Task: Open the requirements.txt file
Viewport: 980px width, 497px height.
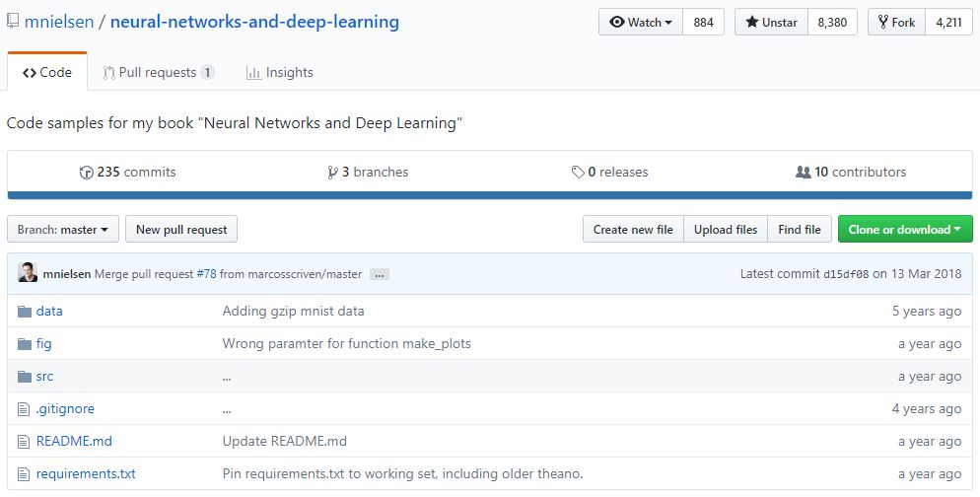Action: tap(86, 474)
